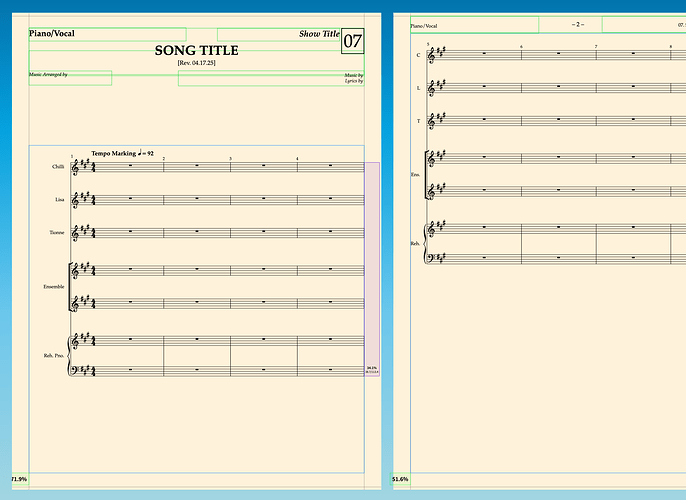The width and height of the screenshot is (686, 500).
Task: Click the piano brace beside Reh. Pno.
Action: pos(68,356)
